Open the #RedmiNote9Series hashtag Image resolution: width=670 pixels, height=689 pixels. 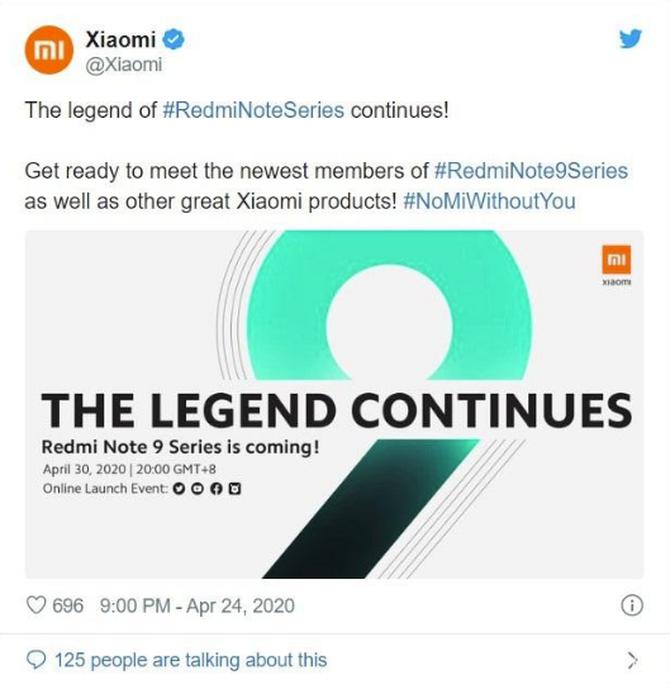tap(533, 170)
